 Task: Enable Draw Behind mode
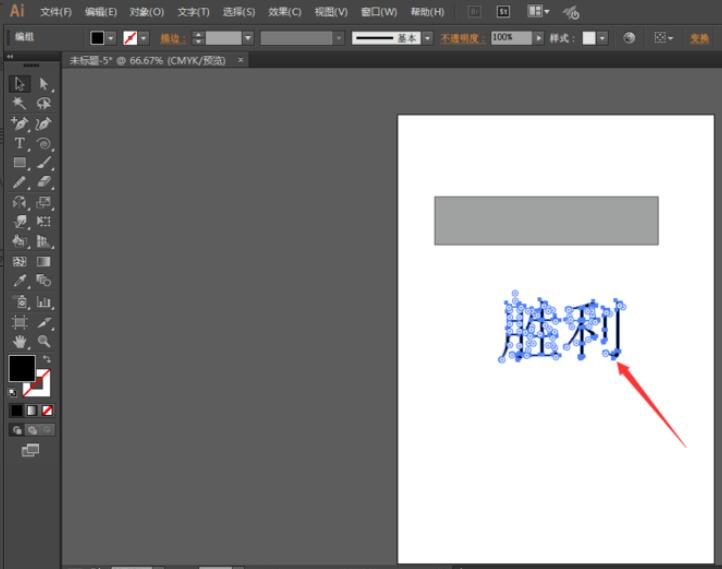[x=32, y=430]
